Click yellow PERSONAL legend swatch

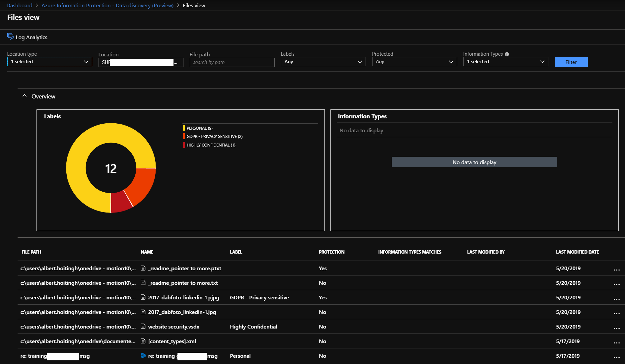point(184,128)
